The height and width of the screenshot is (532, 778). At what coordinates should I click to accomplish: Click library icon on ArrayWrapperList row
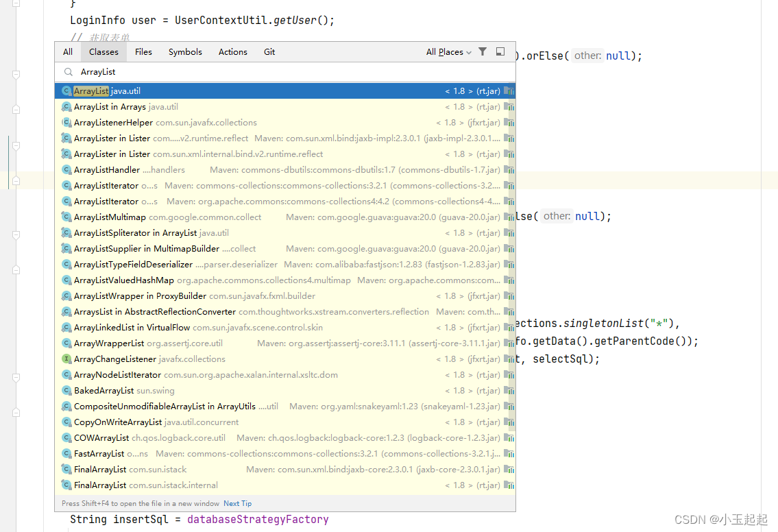coord(509,343)
